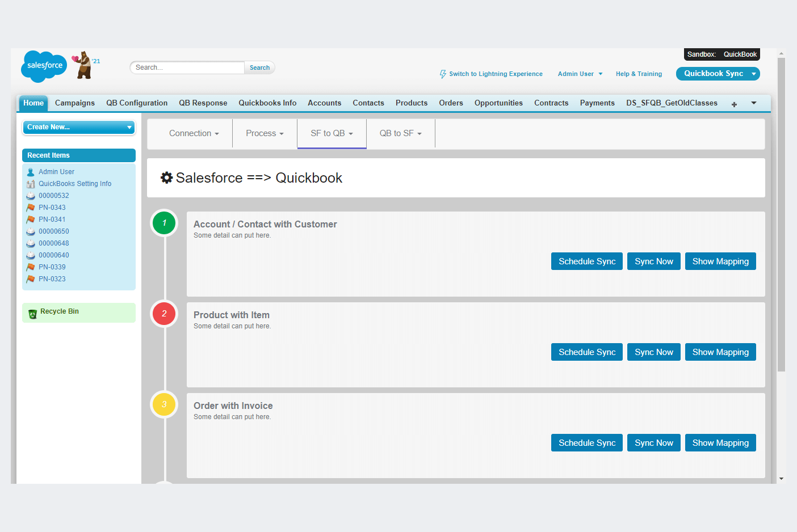
Task: Open the QB Configuration tab
Action: [x=137, y=103]
